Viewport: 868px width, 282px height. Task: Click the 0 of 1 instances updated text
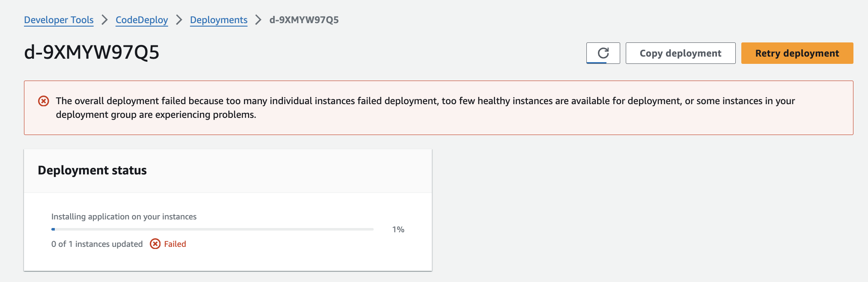pyautogui.click(x=97, y=244)
